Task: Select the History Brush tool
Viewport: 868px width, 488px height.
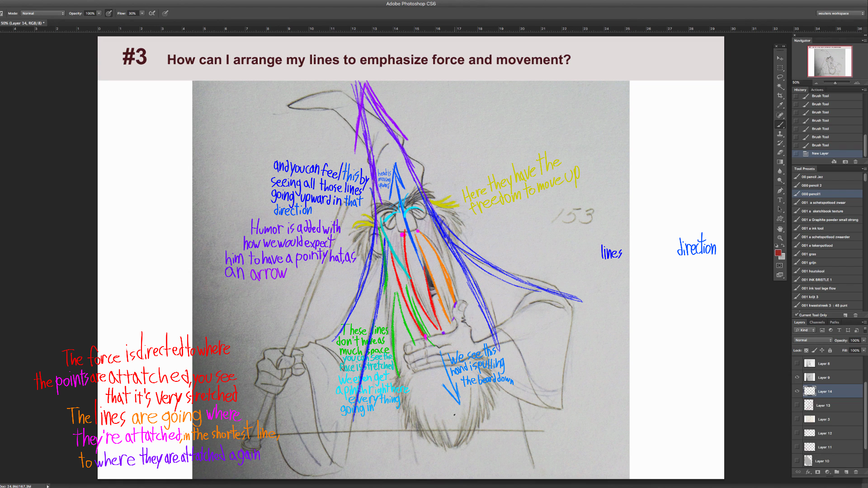Action: (780, 143)
